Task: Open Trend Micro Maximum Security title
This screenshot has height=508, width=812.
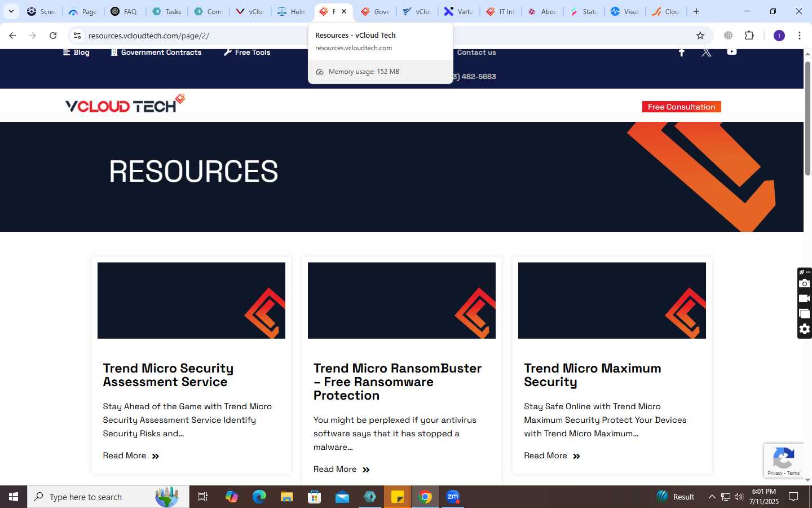Action: (x=593, y=375)
